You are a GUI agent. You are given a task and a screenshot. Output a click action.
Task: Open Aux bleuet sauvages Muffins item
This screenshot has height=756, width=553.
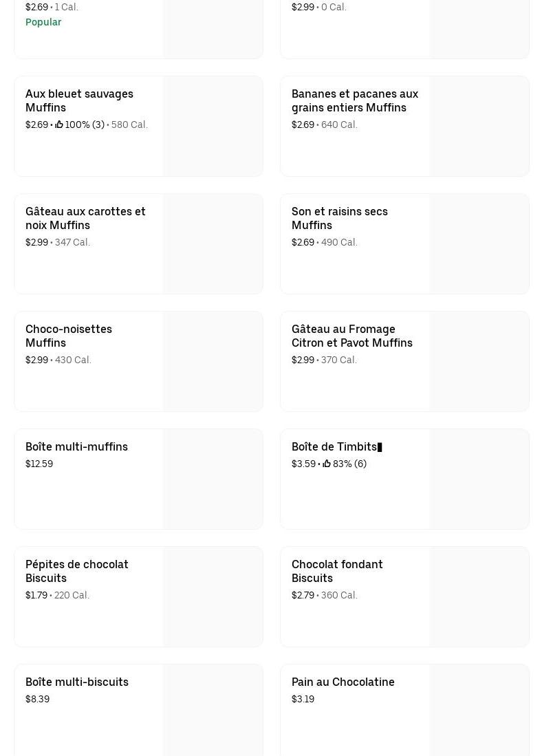point(79,100)
